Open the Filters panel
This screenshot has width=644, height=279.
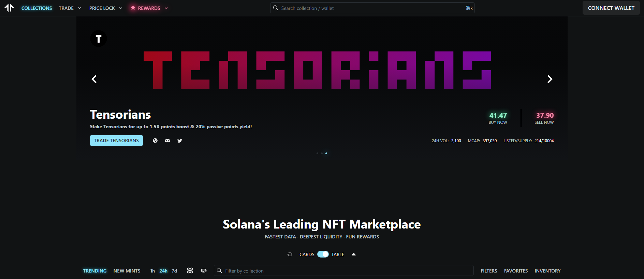[489, 271]
